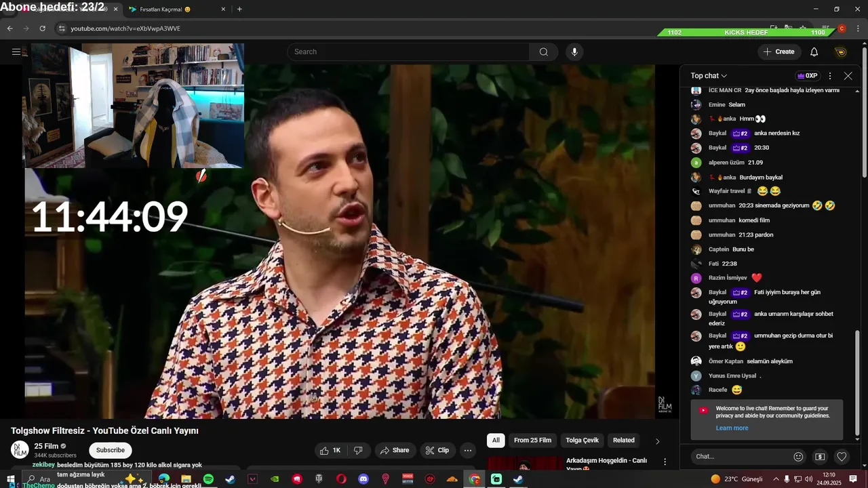Share the Tolgshow video
This screenshot has width=868, height=488.
click(394, 450)
